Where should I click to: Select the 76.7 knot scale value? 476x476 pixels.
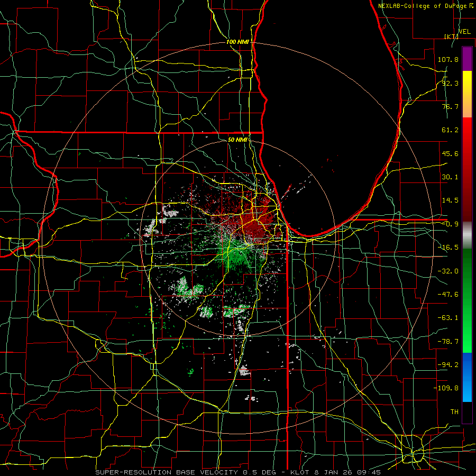click(450, 106)
